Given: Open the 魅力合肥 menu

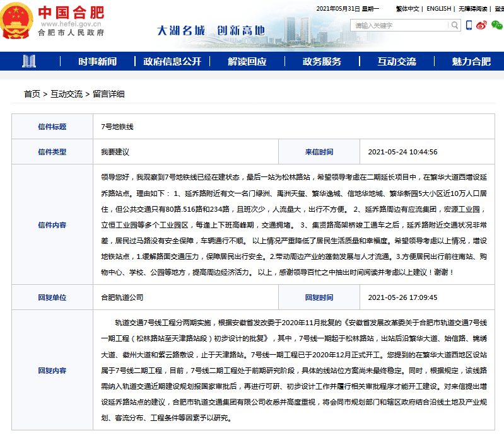Looking at the screenshot, I should point(471,61).
